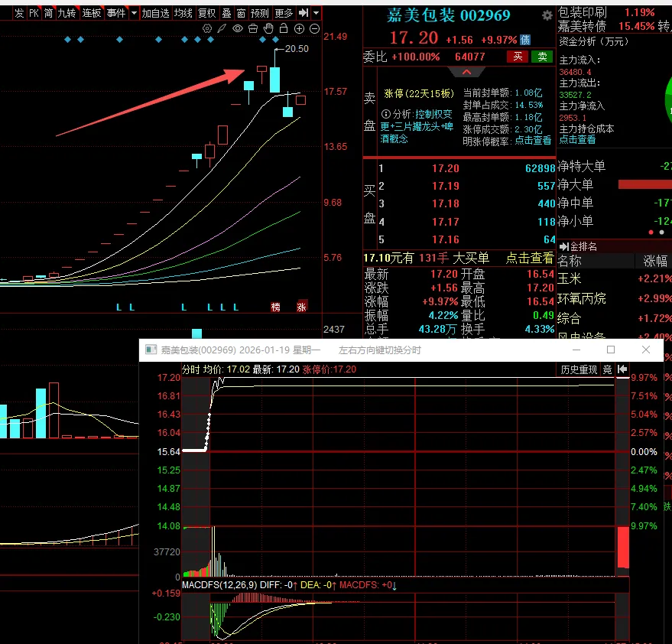Click the jump-to-end arrow in toolbar

304,13
